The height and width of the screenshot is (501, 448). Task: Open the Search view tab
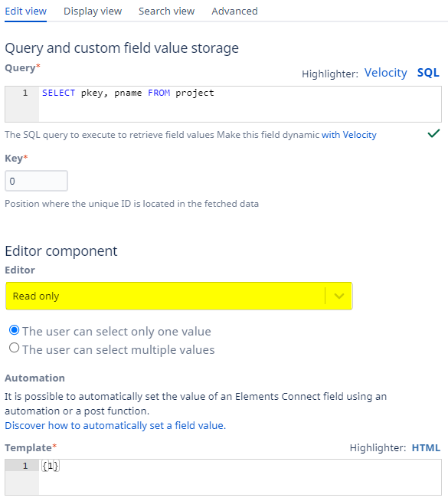(x=166, y=11)
